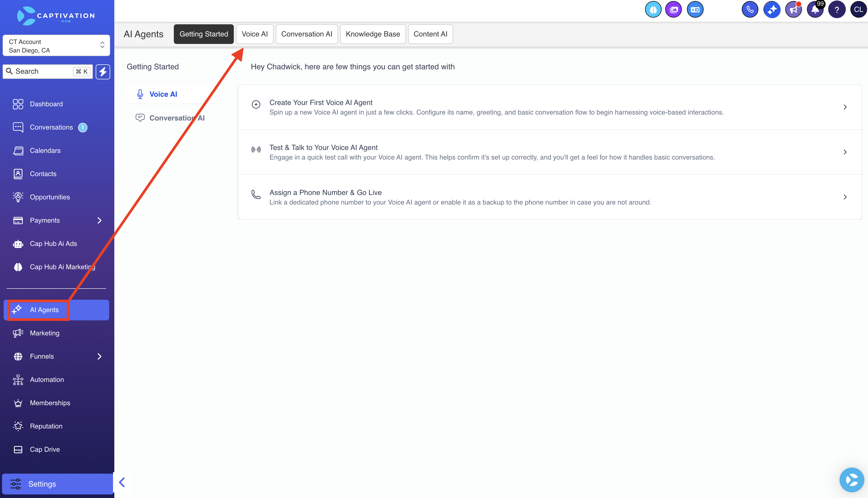Click the purple image icon in top bar

point(674,10)
